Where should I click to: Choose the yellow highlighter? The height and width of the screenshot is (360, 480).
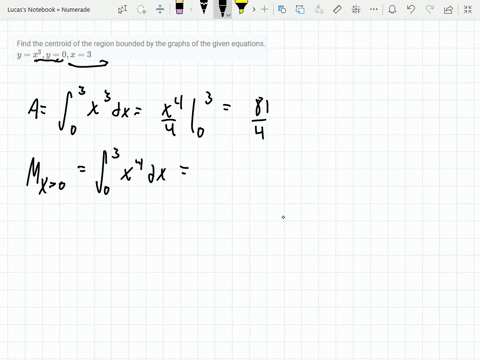(241, 7)
